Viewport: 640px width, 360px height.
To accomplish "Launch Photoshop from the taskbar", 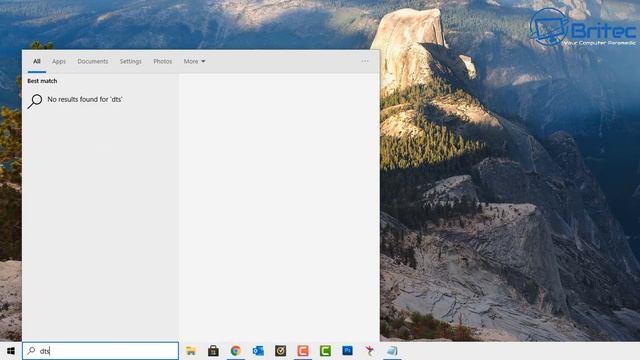I will point(347,351).
